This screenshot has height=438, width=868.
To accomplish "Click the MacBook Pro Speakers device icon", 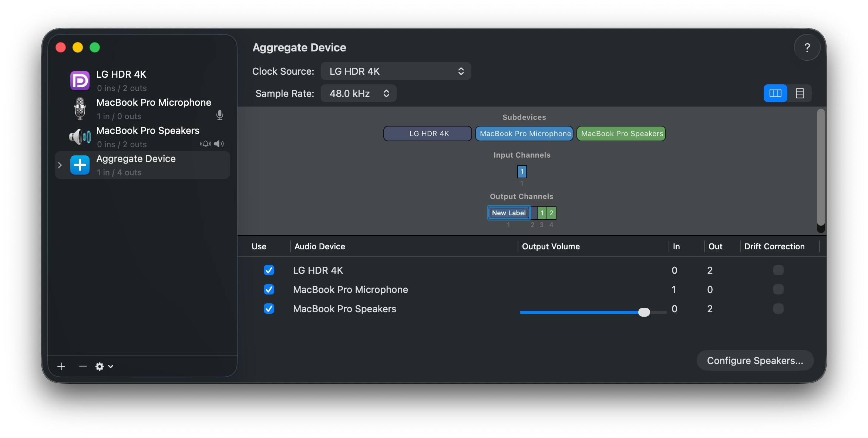I will (80, 137).
